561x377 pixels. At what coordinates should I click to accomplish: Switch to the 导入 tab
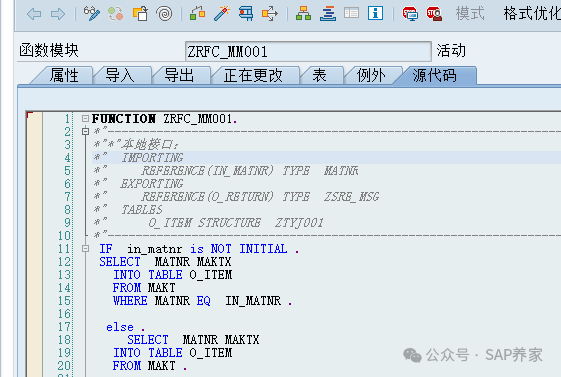(x=119, y=75)
